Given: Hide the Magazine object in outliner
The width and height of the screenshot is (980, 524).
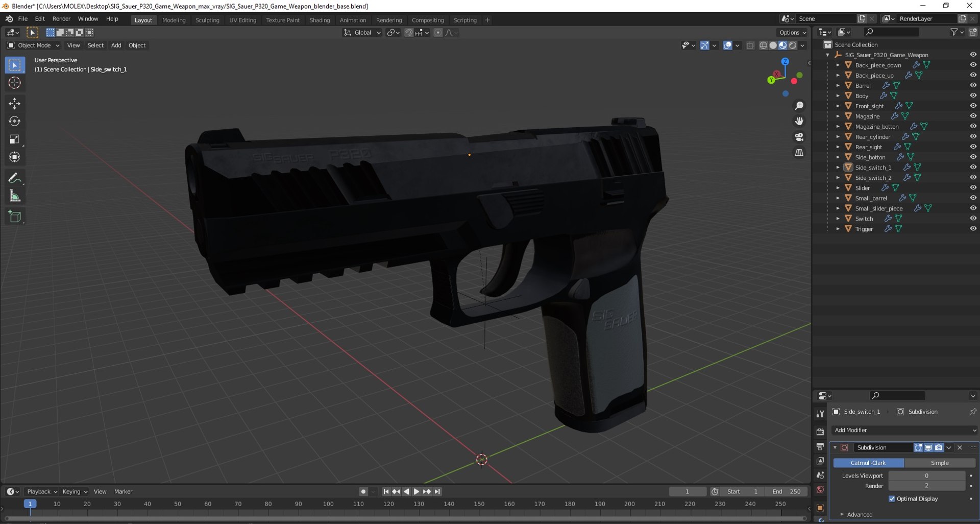Looking at the screenshot, I should point(973,116).
